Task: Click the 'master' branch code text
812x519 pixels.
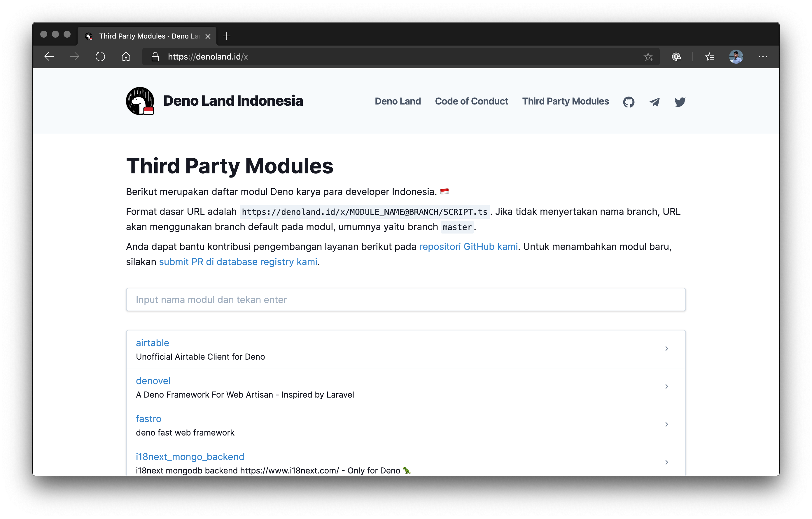Action: coord(457,227)
